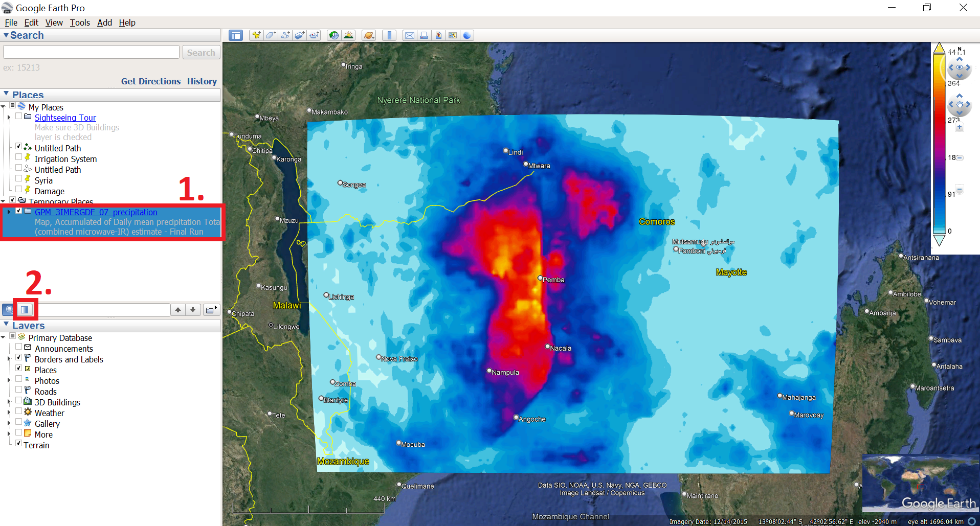Click the Places search magnifier icon
980x526 pixels.
pyautogui.click(x=8, y=310)
